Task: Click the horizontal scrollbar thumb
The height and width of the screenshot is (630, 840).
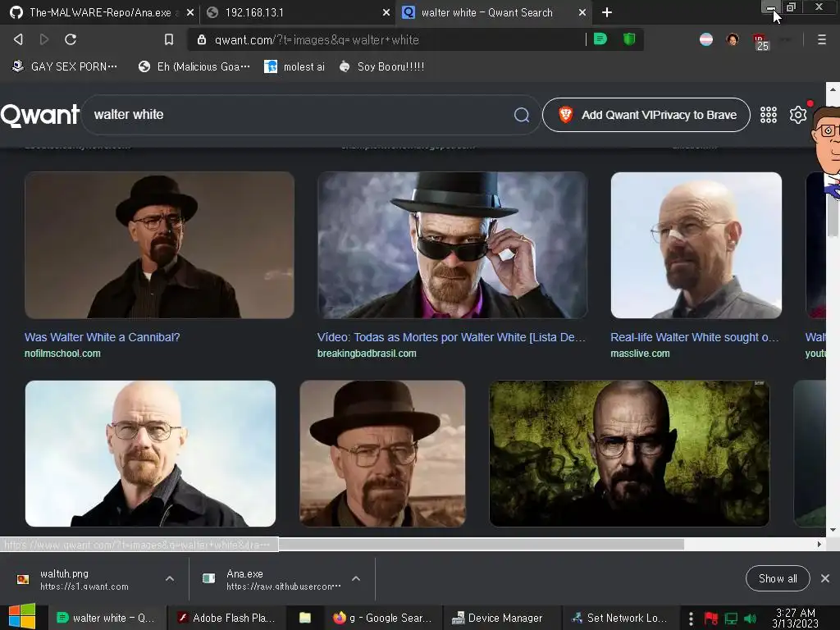Action: point(481,545)
